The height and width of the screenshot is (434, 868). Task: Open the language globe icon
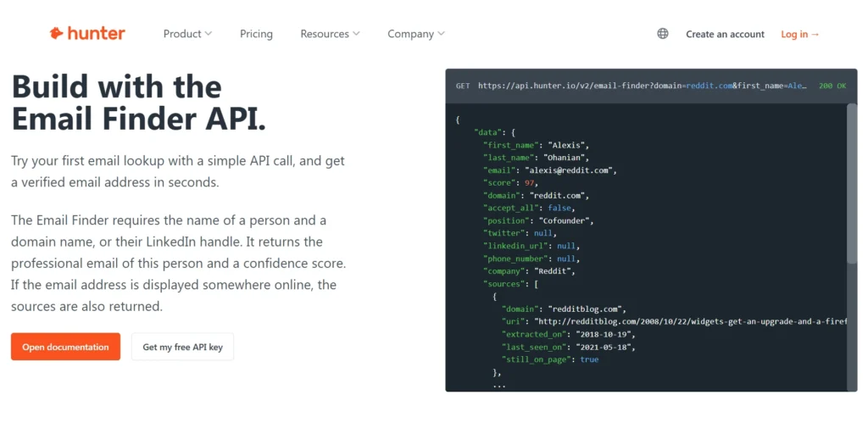[x=663, y=34]
